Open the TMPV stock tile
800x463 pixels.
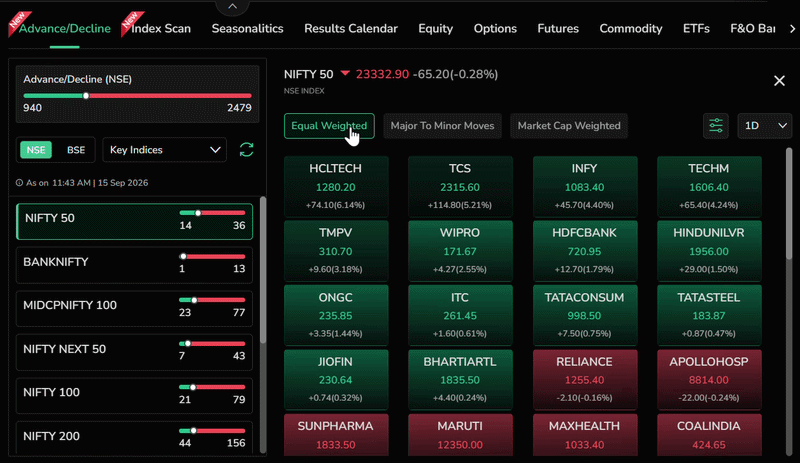(x=336, y=251)
